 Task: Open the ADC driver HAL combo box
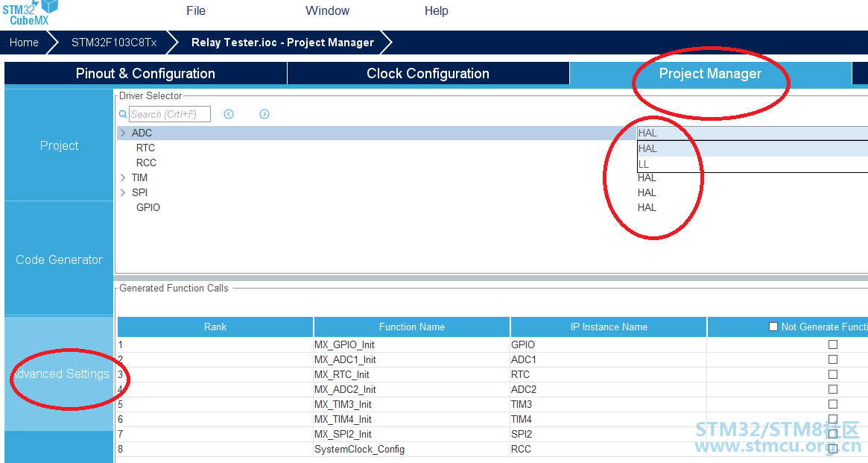point(753,133)
